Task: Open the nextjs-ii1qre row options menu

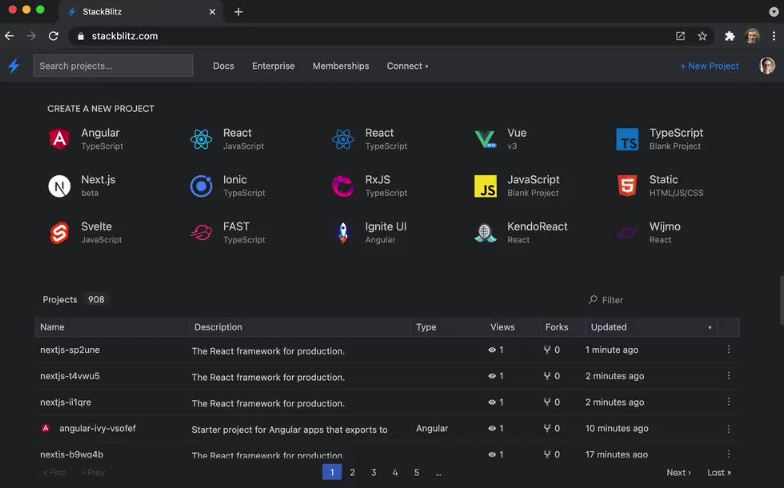Action: [728, 402]
